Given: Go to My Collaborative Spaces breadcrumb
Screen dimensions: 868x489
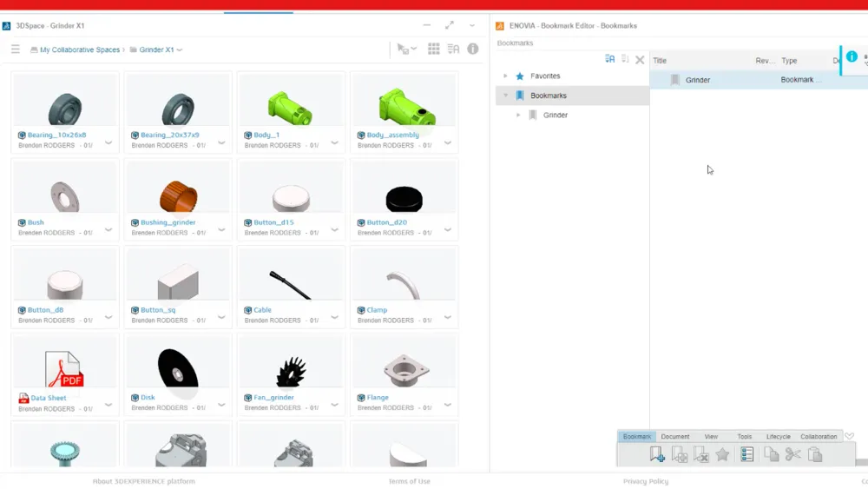Looking at the screenshot, I should (x=80, y=50).
